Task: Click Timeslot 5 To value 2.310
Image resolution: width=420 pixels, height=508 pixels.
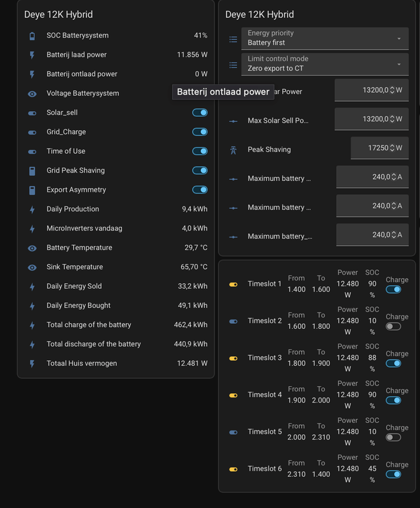Action: [321, 438]
